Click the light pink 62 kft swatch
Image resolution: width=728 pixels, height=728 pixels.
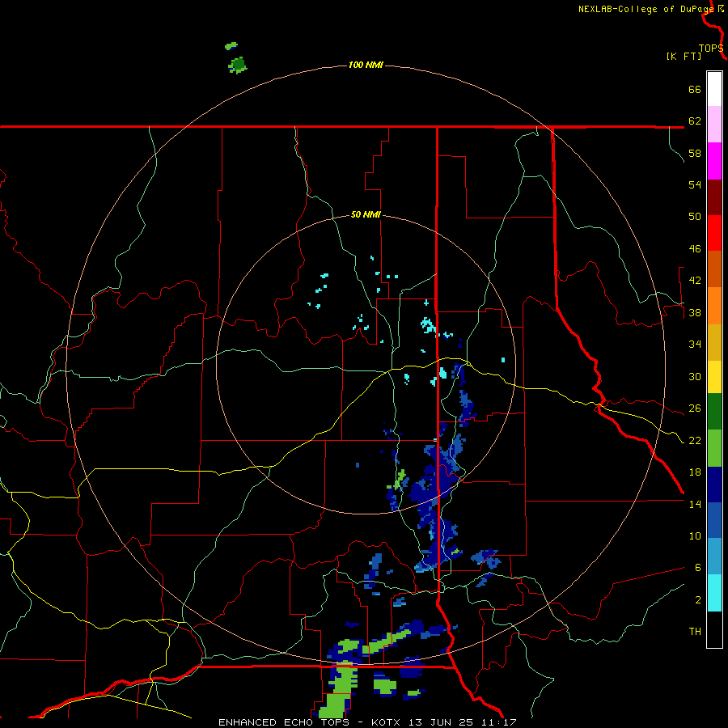(714, 124)
